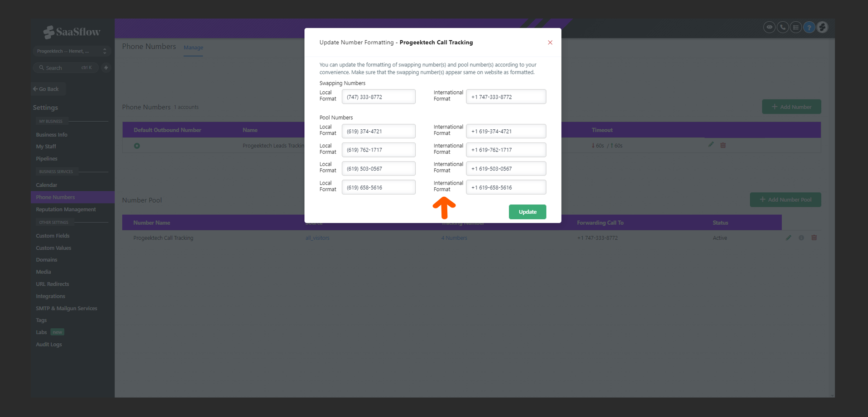Open the all_visitors source link
This screenshot has width=868, height=417.
pyautogui.click(x=317, y=238)
